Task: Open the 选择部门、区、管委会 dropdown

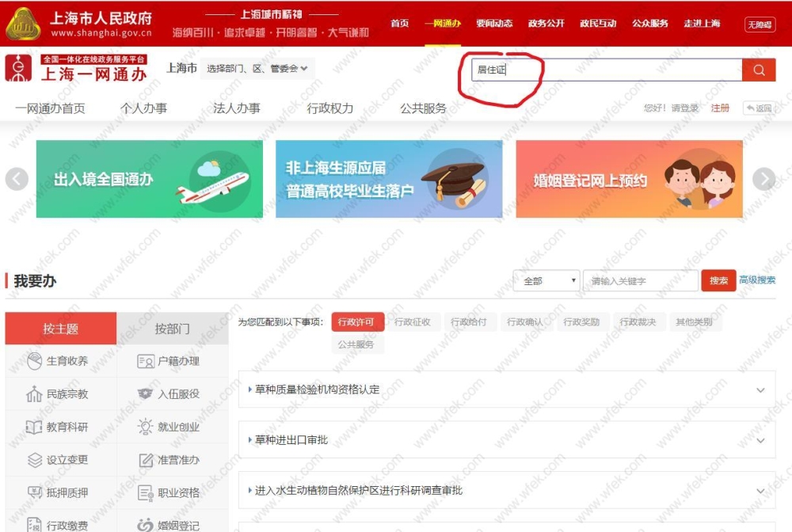Action: (x=257, y=69)
